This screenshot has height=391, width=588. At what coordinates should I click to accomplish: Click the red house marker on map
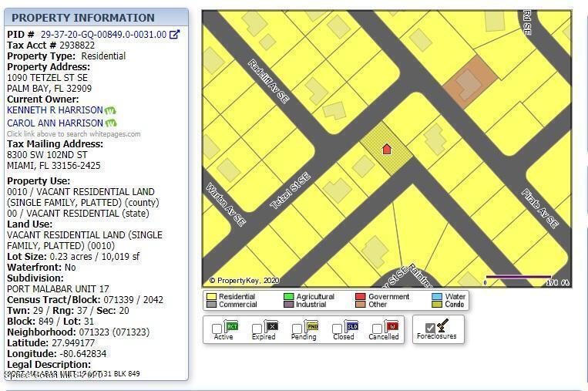[387, 148]
